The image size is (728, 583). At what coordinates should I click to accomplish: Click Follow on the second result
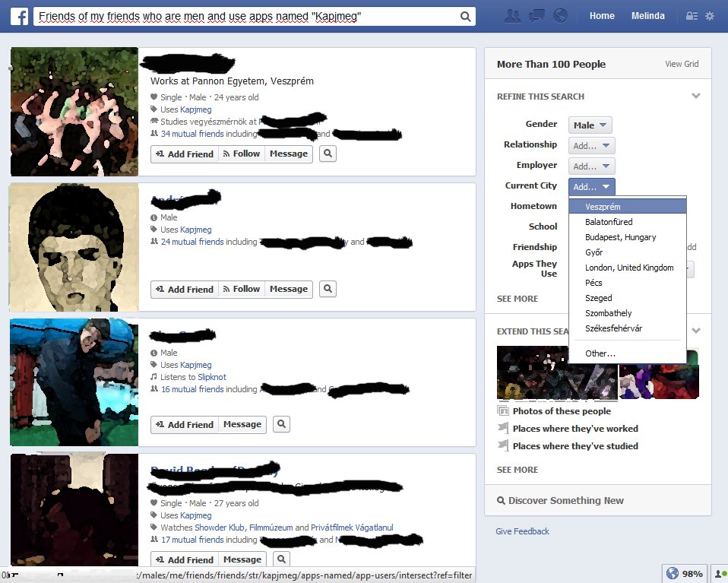(x=241, y=289)
